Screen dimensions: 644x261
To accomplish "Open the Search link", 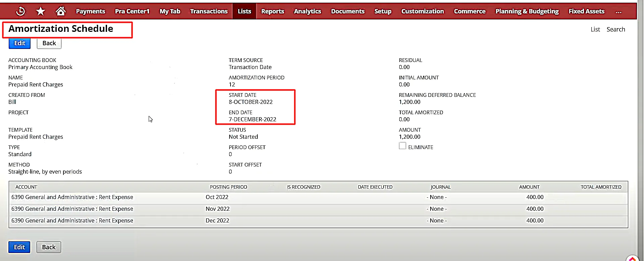I will (x=616, y=29).
